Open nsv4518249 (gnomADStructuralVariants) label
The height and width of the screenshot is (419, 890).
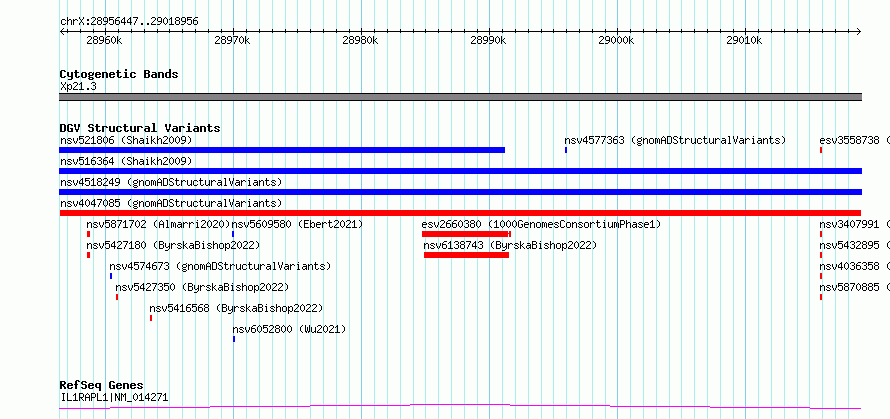(171, 182)
